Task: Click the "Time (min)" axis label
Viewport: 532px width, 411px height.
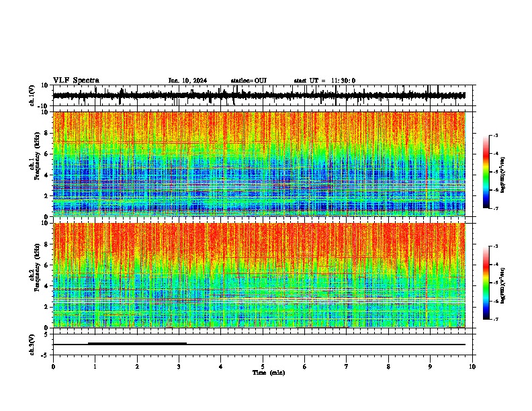Action: click(269, 373)
